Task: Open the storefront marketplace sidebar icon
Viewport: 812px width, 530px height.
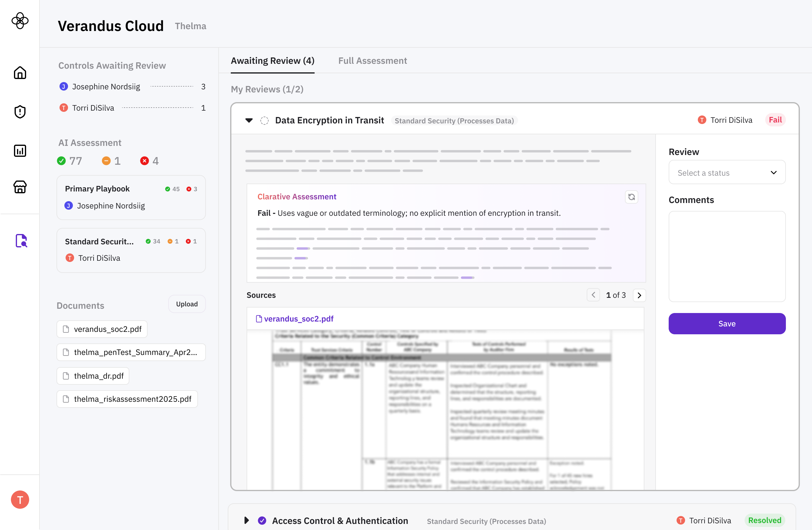Action: (x=20, y=187)
